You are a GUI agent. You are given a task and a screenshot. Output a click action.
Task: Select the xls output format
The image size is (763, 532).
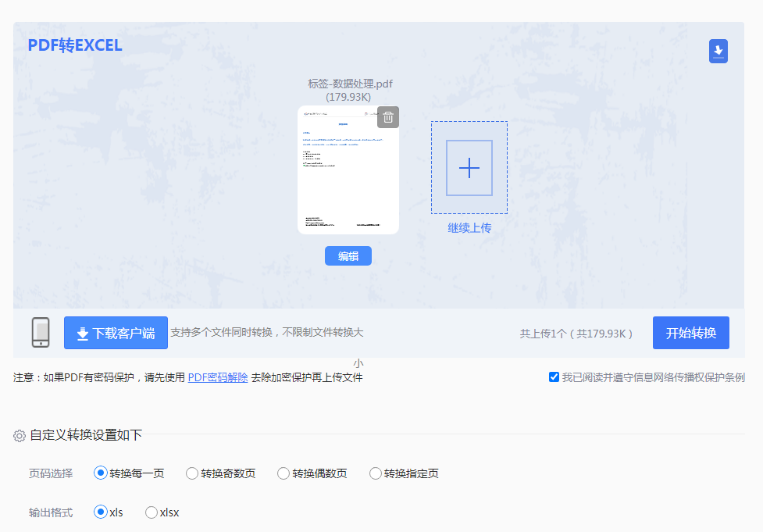click(102, 512)
